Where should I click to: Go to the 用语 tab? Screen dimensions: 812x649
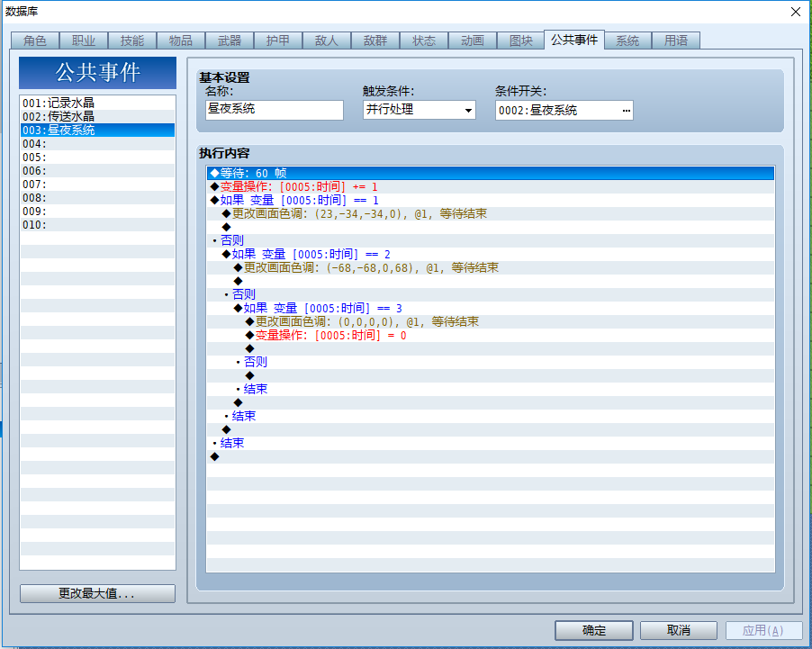click(676, 41)
